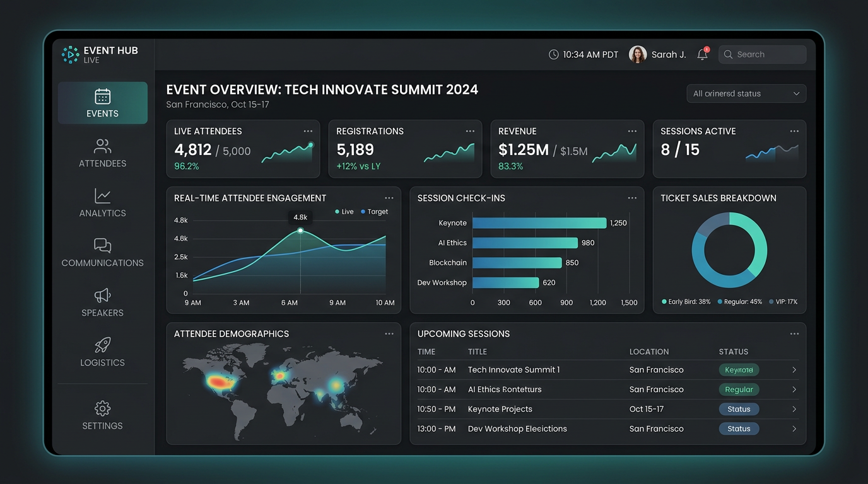Select the ANALYTICS sidebar label
The width and height of the screenshot is (868, 484).
click(103, 213)
